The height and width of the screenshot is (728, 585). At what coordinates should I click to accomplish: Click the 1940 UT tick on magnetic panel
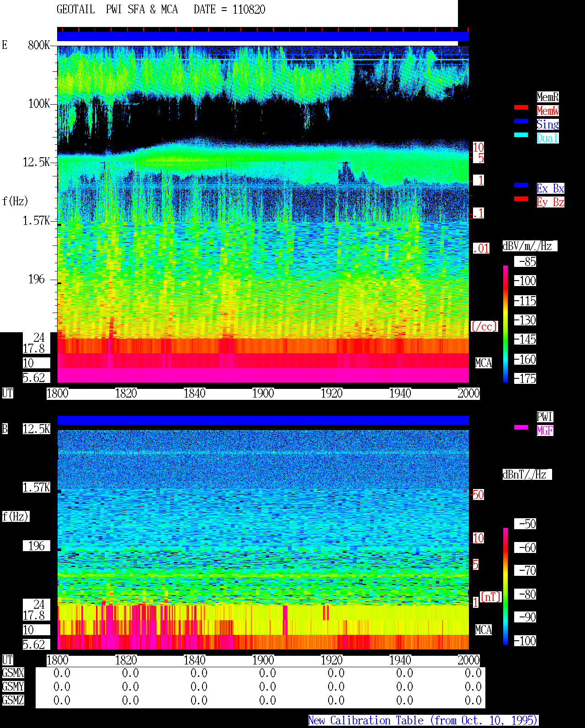[400, 660]
